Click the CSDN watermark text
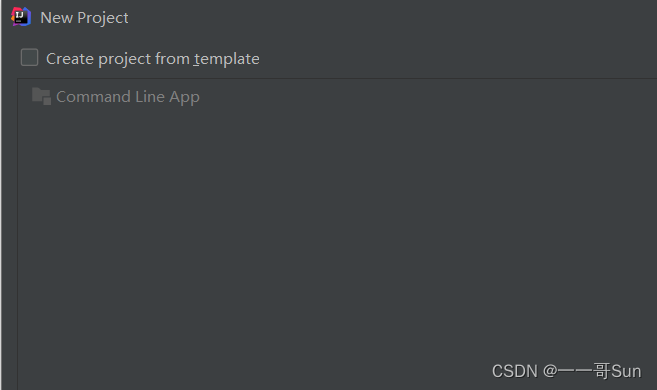 point(566,371)
